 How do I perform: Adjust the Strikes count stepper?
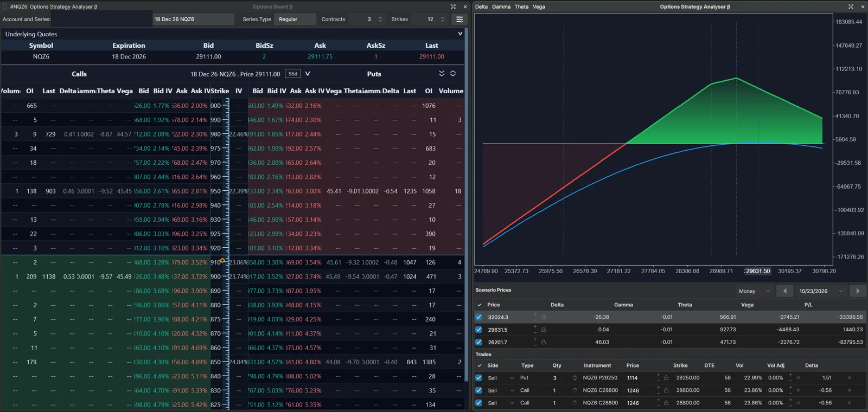click(x=442, y=20)
